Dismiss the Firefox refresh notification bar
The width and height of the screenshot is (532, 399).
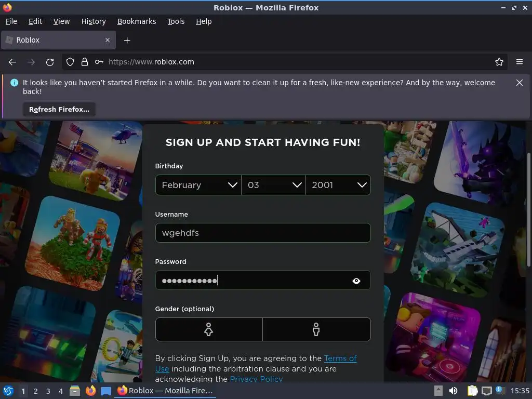coord(520,83)
